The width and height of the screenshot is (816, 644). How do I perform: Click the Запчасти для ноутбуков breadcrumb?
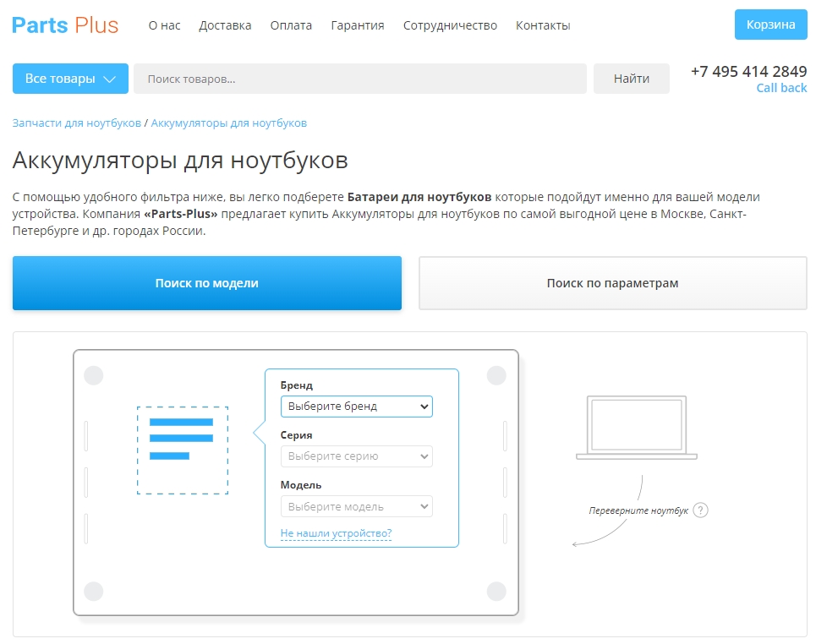pos(77,123)
